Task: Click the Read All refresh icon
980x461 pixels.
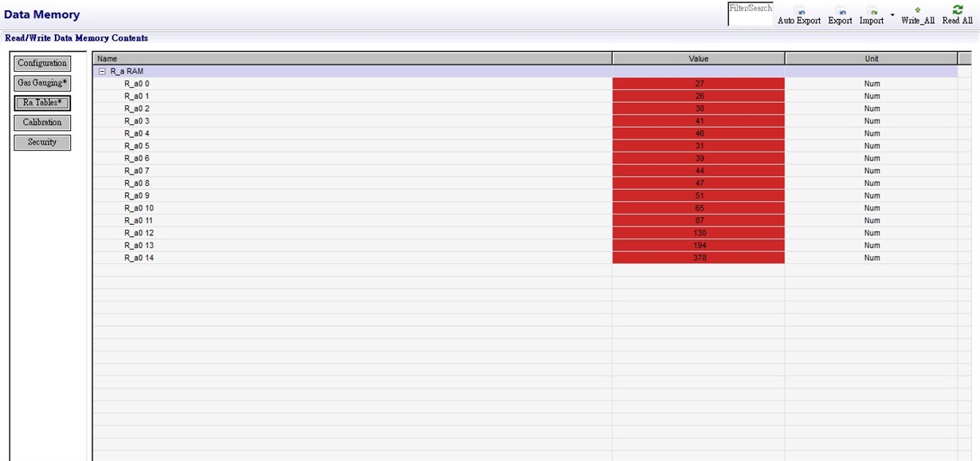Action: pos(958,10)
